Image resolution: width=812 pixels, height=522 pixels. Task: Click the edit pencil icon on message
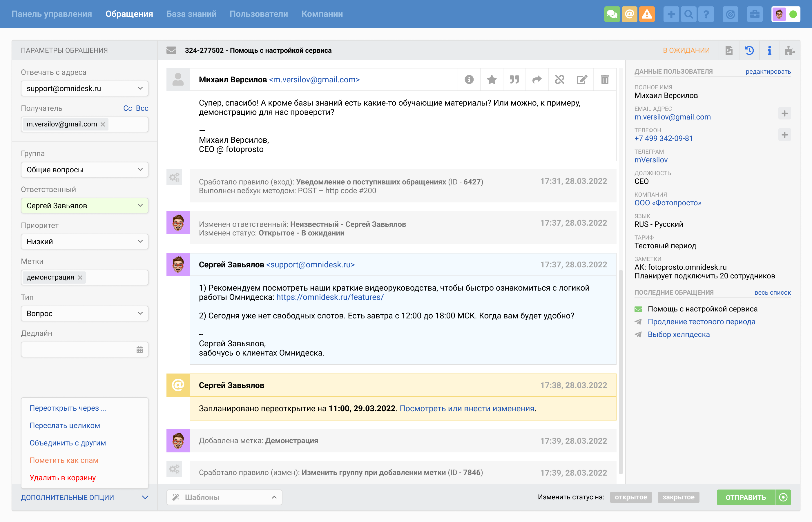pos(582,80)
